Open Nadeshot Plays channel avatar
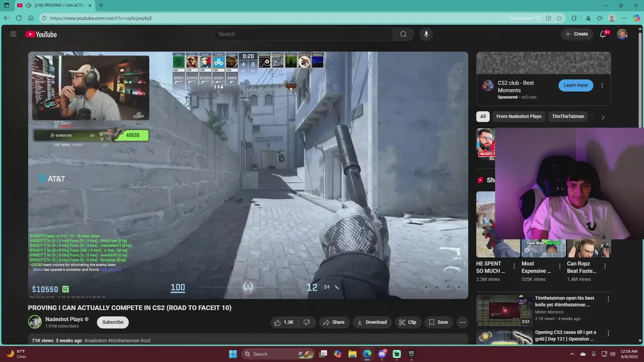Image resolution: width=644 pixels, height=362 pixels. click(35, 322)
